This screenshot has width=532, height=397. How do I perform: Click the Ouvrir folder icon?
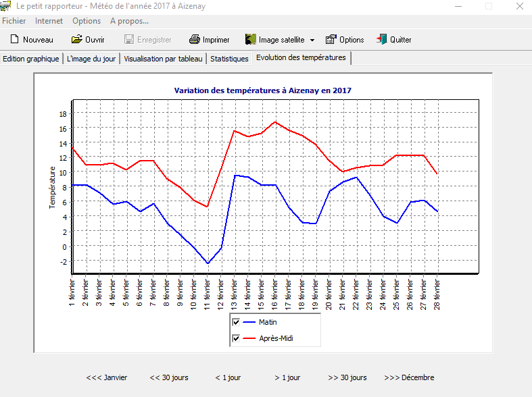point(77,40)
